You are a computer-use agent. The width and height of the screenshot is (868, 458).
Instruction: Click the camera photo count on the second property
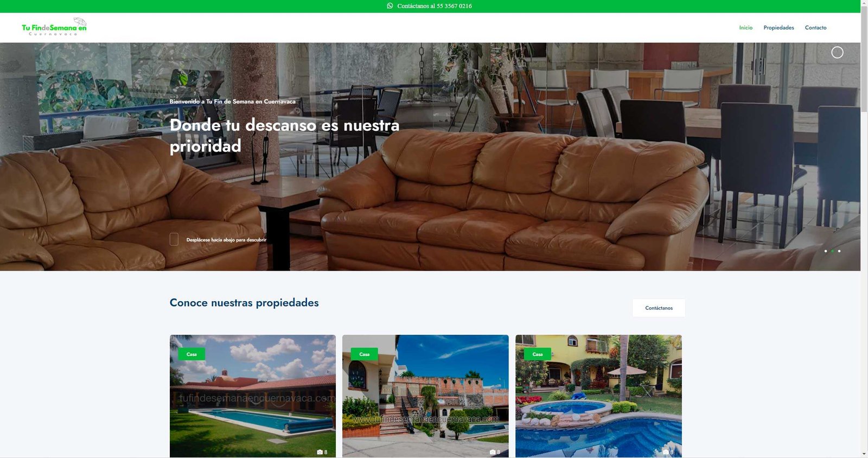coord(495,452)
